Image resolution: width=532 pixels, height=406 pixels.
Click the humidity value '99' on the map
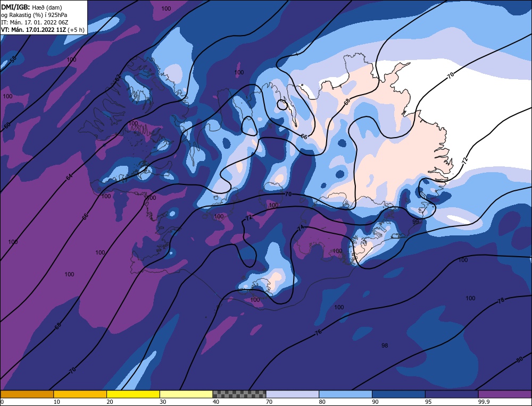click(x=415, y=222)
